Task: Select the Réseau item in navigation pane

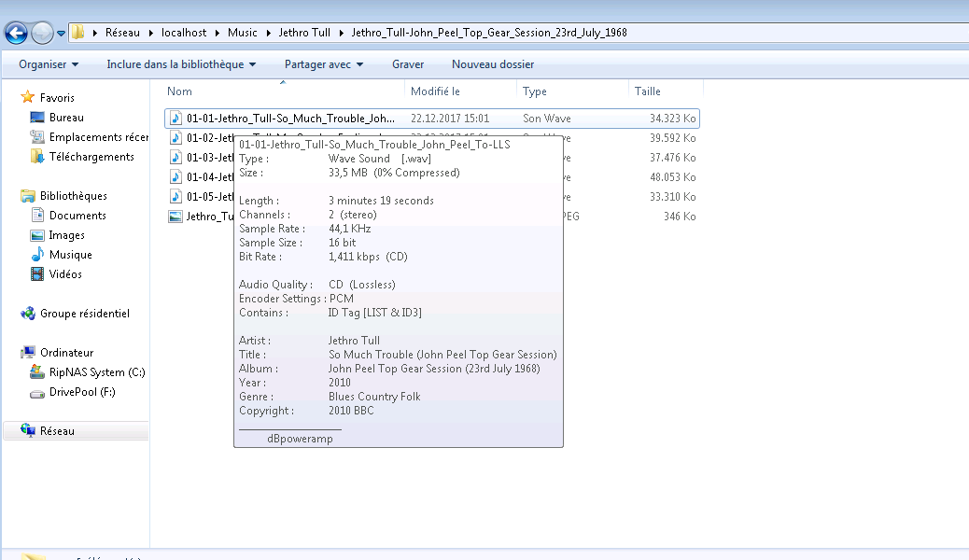Action: point(57,431)
